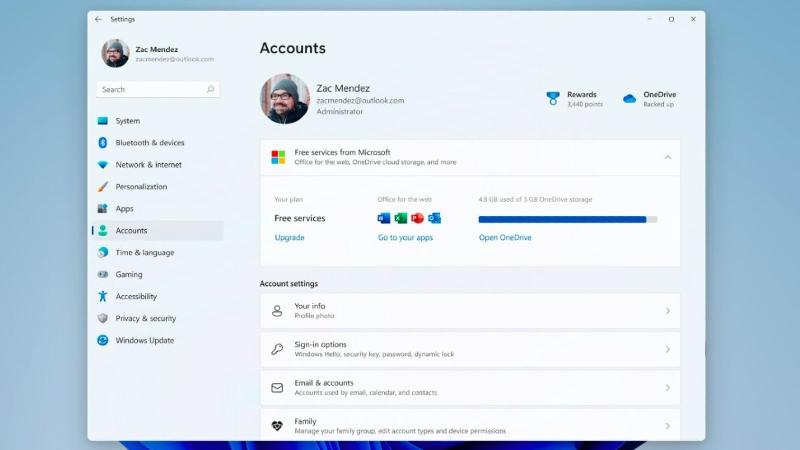Click the Sign-in options key icon

click(x=277, y=349)
